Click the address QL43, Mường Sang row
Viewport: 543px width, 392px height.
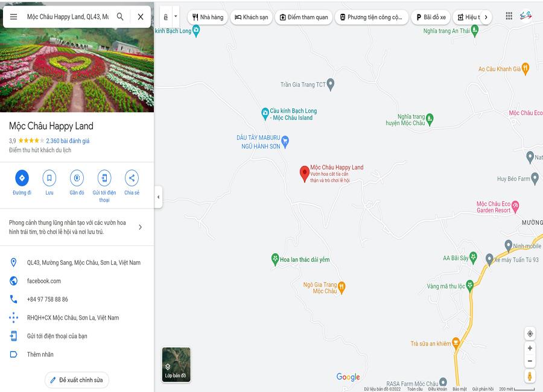[77, 262]
